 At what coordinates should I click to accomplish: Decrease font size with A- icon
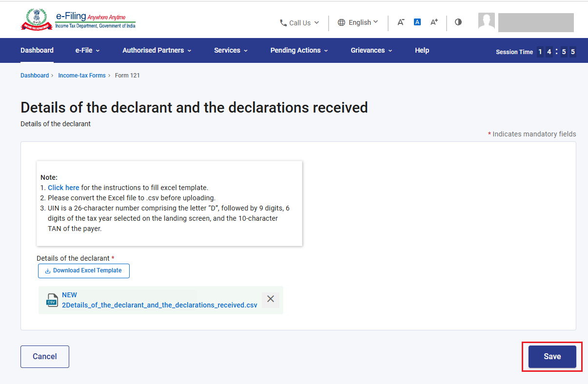(x=401, y=22)
